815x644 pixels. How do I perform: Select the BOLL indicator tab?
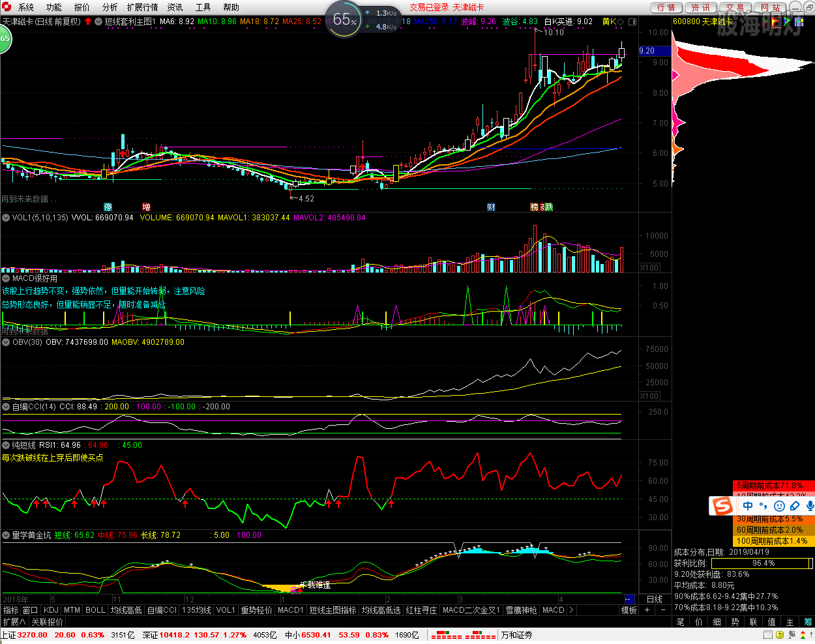[x=95, y=610]
